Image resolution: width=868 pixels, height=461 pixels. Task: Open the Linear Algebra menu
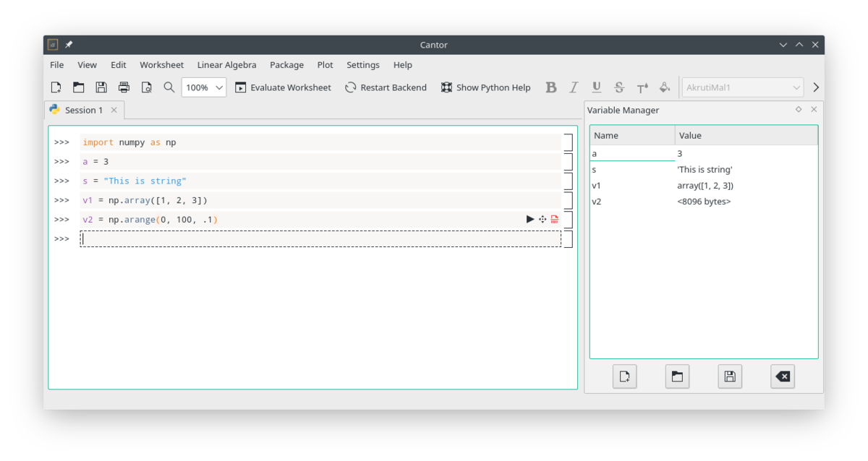pyautogui.click(x=226, y=65)
